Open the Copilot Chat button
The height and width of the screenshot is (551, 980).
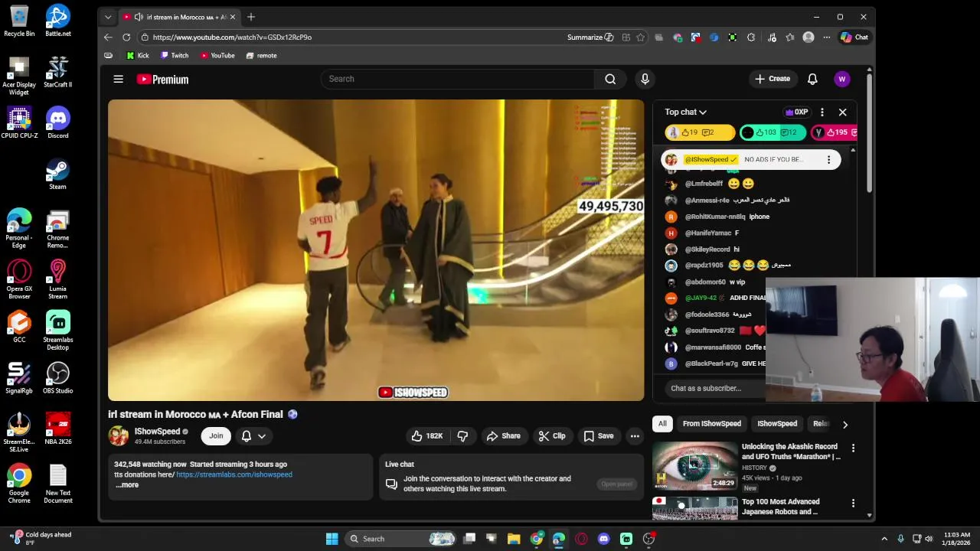tap(854, 37)
